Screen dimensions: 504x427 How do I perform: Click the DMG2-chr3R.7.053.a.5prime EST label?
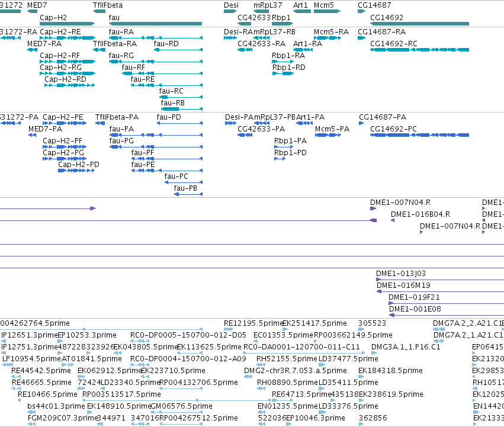click(296, 371)
